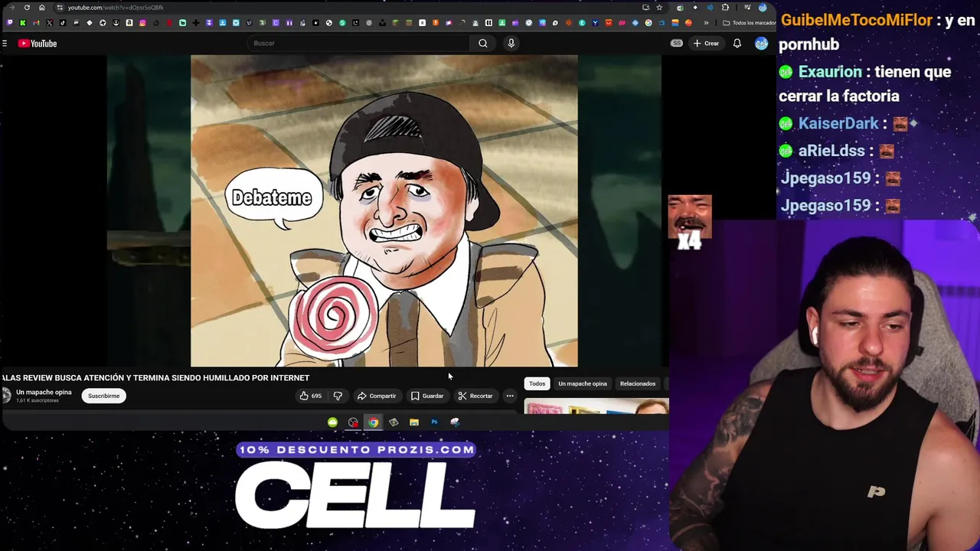Viewport: 980px width, 551px height.
Task: Open the Gmail bookmark
Action: click(36, 23)
